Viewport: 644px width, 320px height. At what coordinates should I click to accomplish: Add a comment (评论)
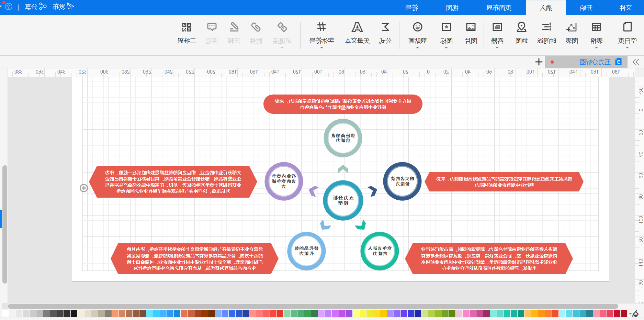[x=212, y=33]
